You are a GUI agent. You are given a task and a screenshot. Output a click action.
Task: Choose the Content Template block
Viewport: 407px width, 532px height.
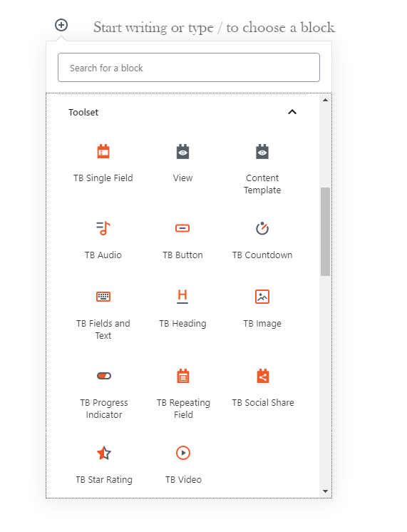click(262, 169)
